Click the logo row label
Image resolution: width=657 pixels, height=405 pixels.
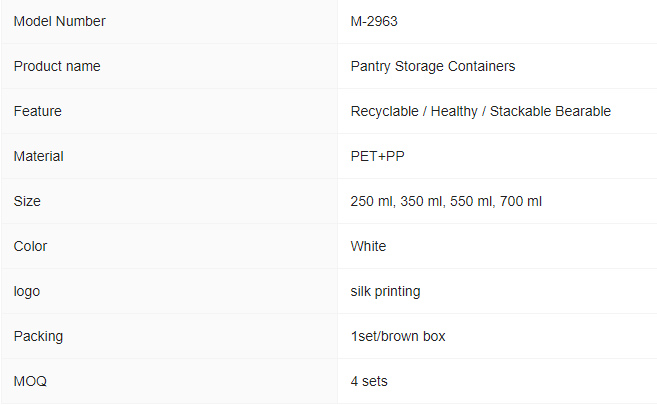tap(27, 291)
